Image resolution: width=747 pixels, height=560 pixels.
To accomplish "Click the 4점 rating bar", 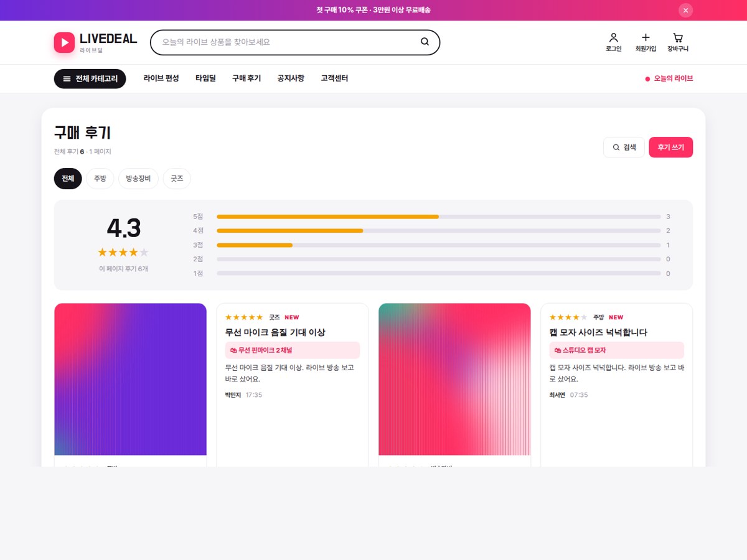I will [439, 231].
